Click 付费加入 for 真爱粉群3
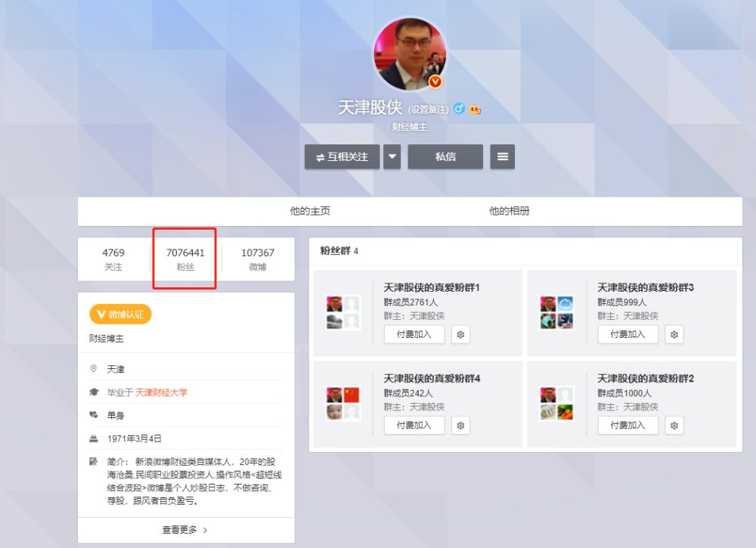The image size is (756, 548). click(x=627, y=335)
